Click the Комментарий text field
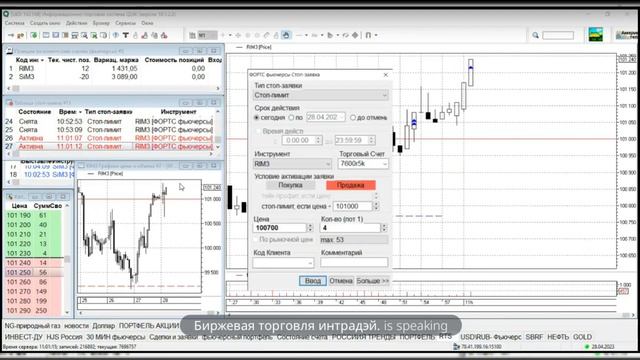Image resolution: width=640 pixels, height=360 pixels. pyautogui.click(x=354, y=262)
